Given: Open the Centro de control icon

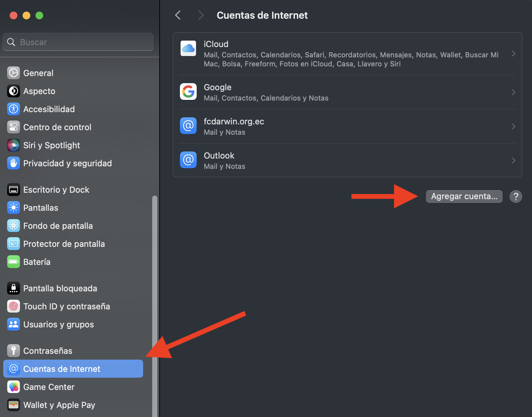Looking at the screenshot, I should tap(14, 127).
